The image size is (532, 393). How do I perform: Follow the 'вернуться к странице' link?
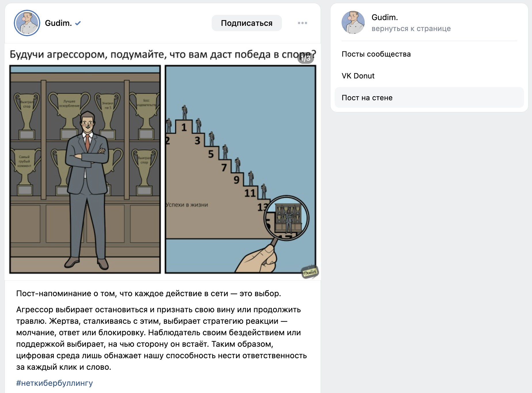tap(411, 29)
